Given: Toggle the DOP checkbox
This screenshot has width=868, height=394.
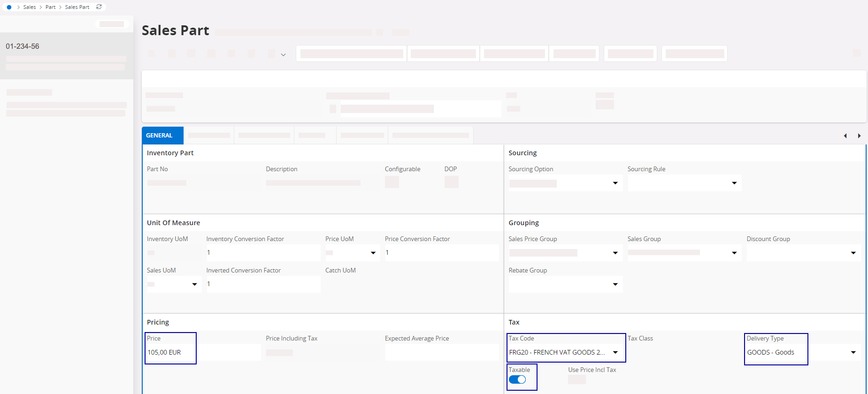Looking at the screenshot, I should 451,182.
